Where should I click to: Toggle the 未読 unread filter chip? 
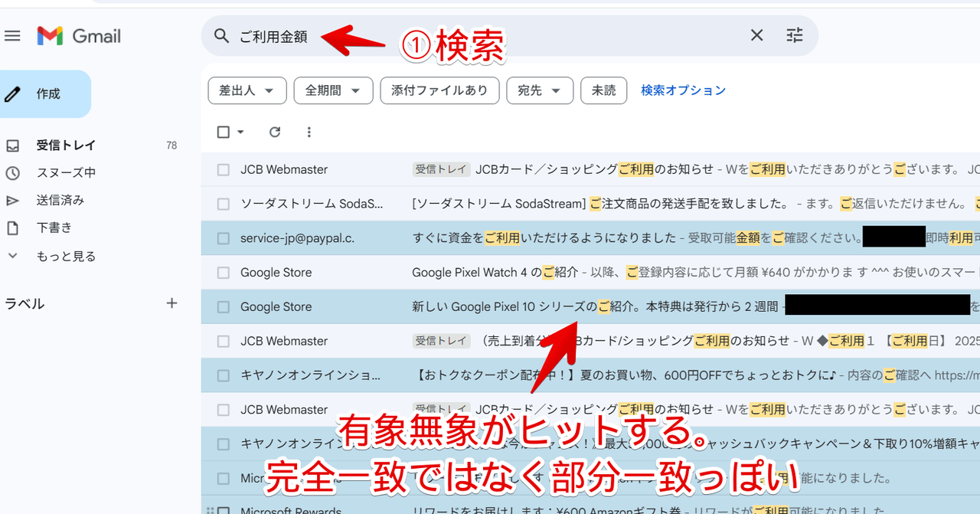[x=603, y=90]
